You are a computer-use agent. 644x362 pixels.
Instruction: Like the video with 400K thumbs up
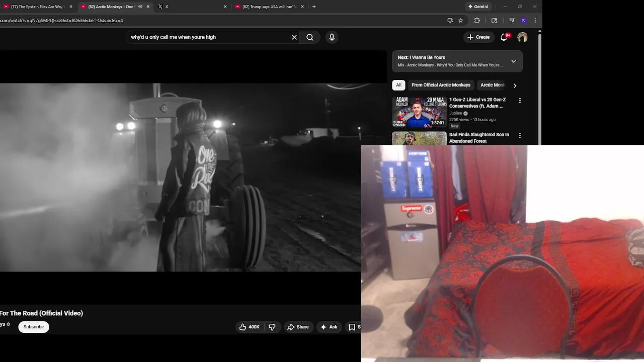pyautogui.click(x=250, y=327)
